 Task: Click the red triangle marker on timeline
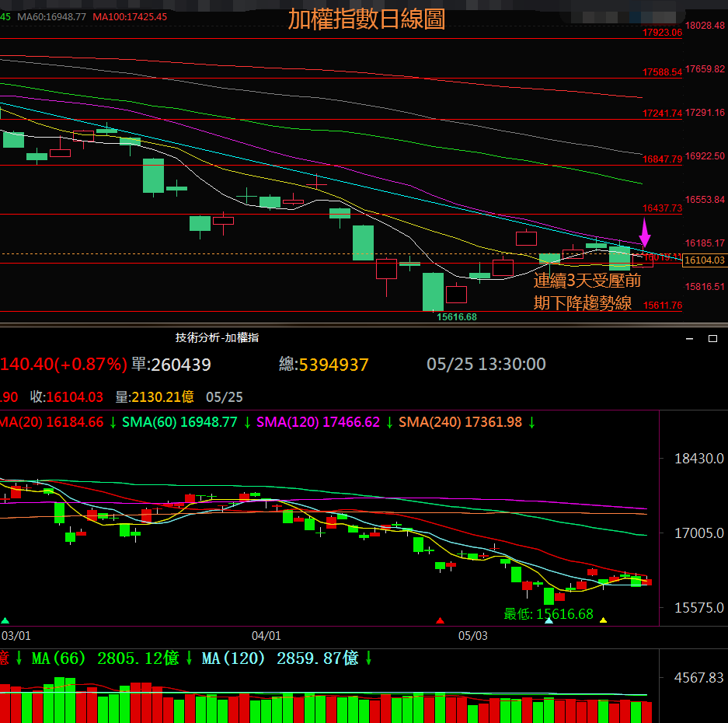pyautogui.click(x=441, y=620)
